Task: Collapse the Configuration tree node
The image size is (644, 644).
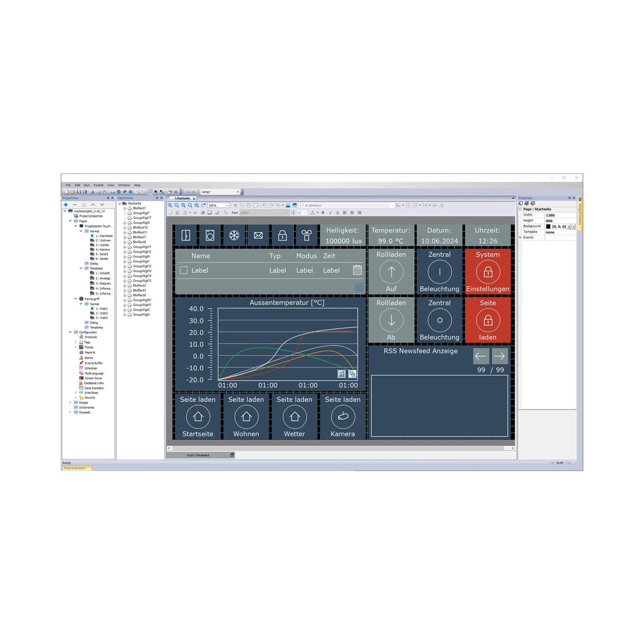Action: click(x=70, y=332)
